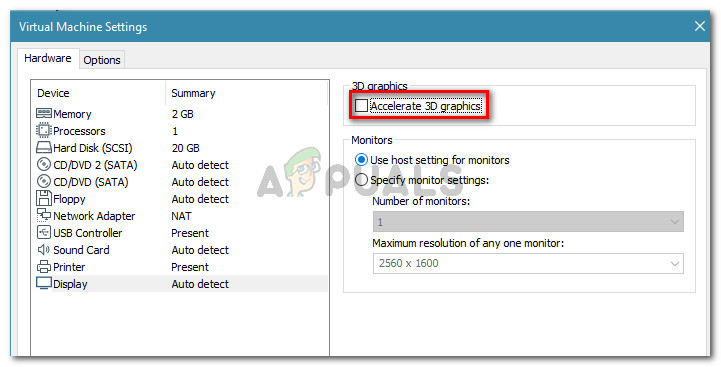Viewport: 721px width, 367px height.
Task: Click the 2 GB memory summary
Action: pyautogui.click(x=183, y=114)
